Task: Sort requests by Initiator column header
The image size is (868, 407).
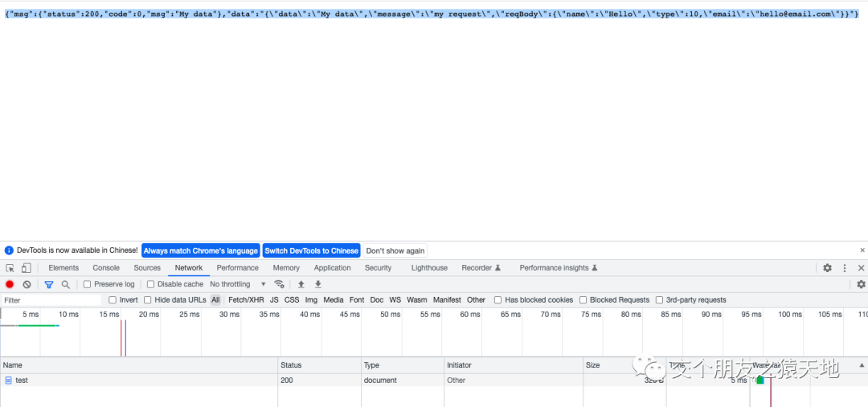Action: pyautogui.click(x=514, y=365)
